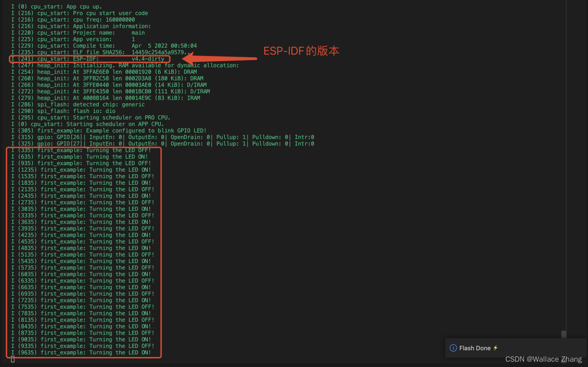Click the lightning bolt icon after Flash Done
Image resolution: width=588 pixels, height=367 pixels.
[495, 348]
